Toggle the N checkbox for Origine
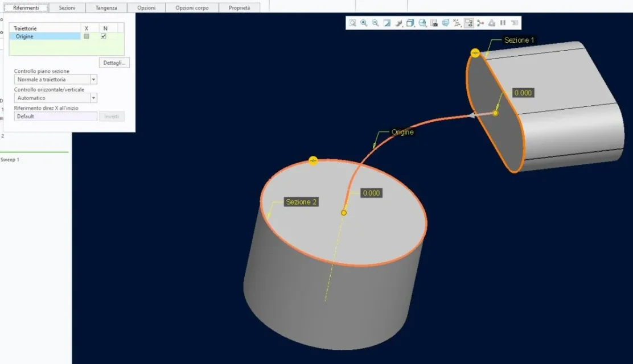The image size is (633, 364). coord(104,36)
